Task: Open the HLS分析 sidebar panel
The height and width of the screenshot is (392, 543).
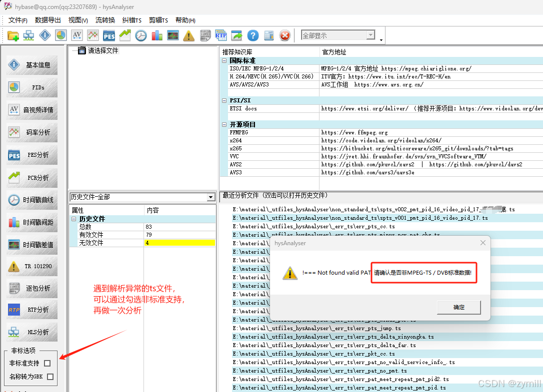Action: tap(32, 332)
